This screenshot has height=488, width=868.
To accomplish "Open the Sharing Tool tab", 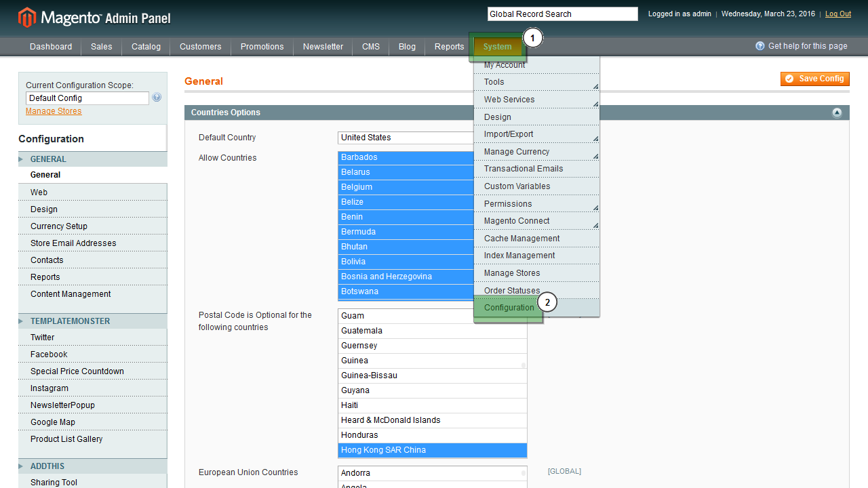I will (x=93, y=483).
